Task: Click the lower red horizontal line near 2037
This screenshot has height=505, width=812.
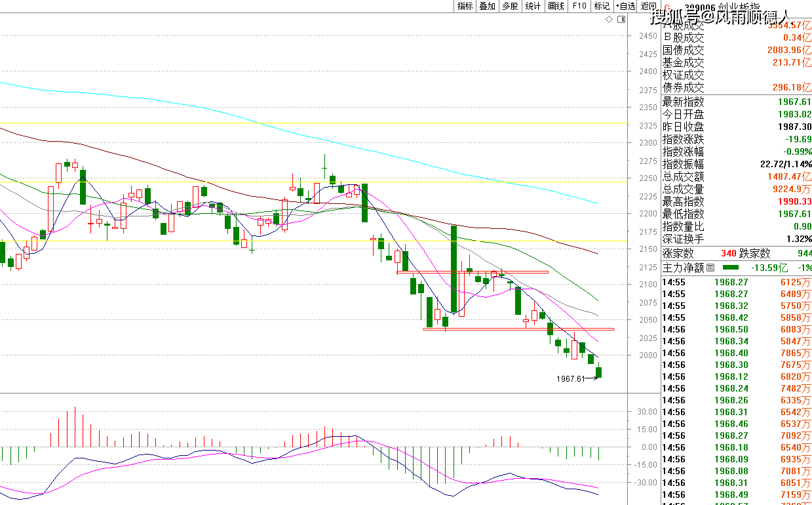Action: click(x=518, y=329)
